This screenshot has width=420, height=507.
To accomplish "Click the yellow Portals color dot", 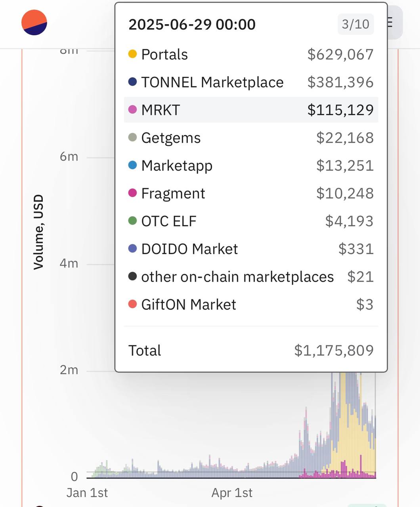I will 133,54.
